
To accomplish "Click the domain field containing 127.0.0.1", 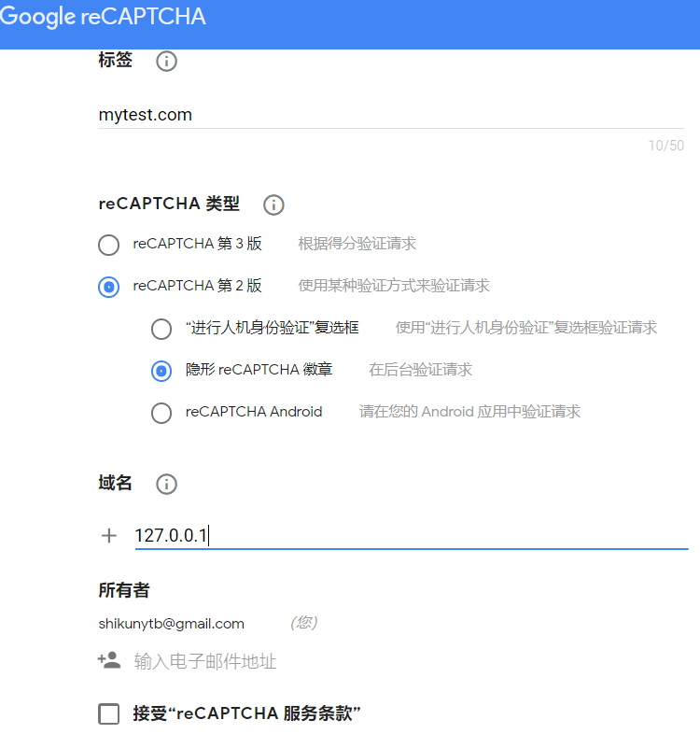I will [412, 535].
